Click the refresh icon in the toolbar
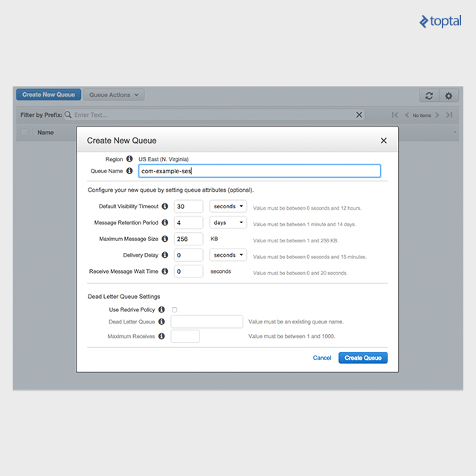The width and height of the screenshot is (476, 476). pos(428,95)
